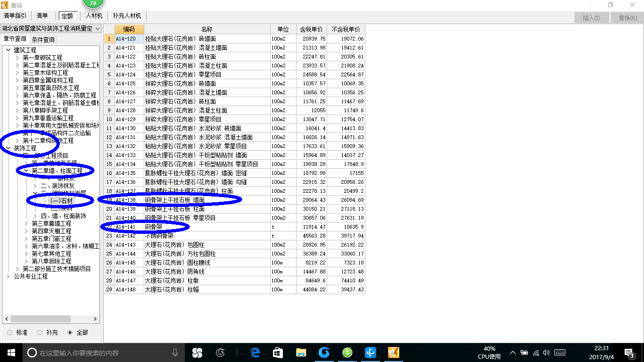
Task: Select the (一)石材 tree item
Action: (x=61, y=201)
